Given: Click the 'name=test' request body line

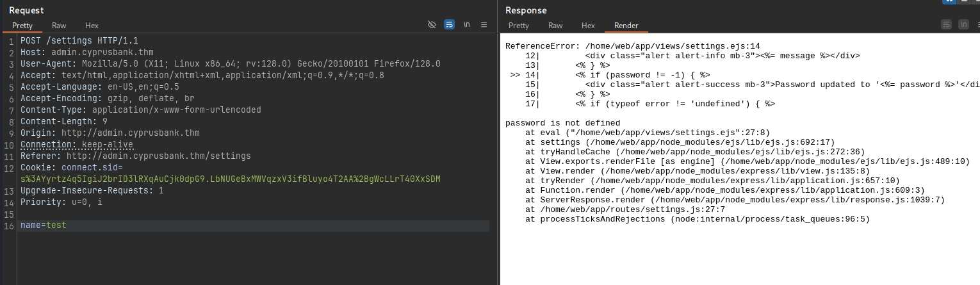Looking at the screenshot, I should [44, 225].
